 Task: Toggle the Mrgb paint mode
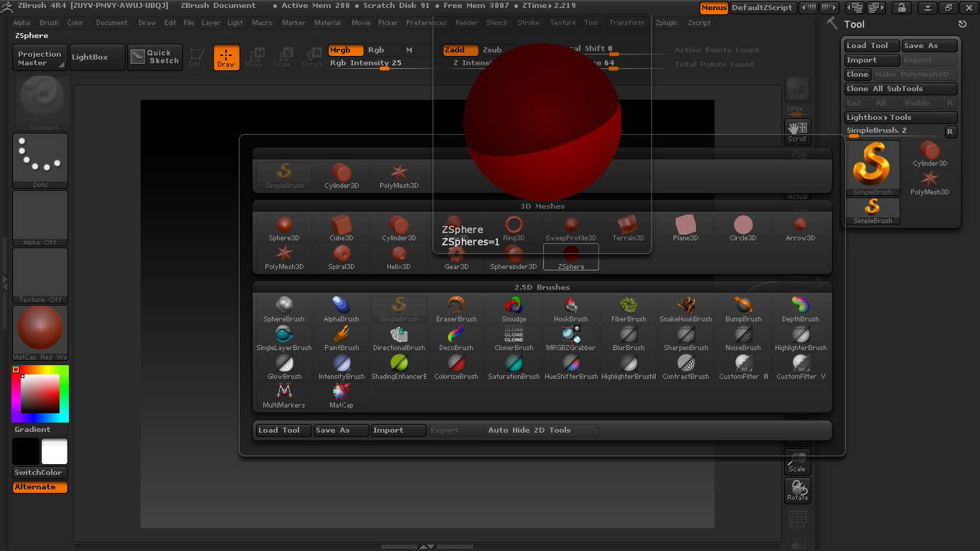click(346, 50)
